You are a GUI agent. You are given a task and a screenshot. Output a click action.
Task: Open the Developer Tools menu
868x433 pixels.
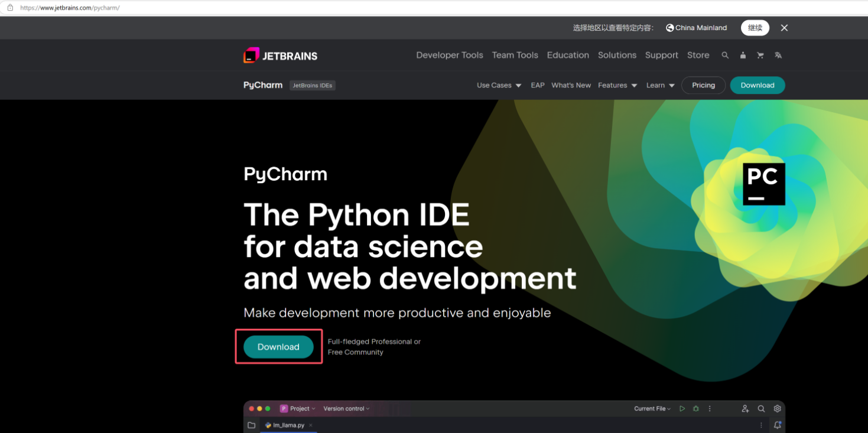point(450,55)
